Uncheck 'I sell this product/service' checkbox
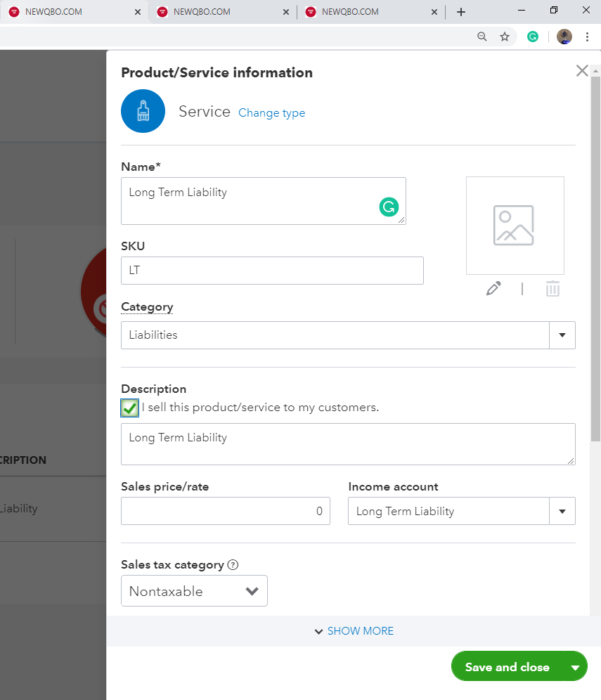This screenshot has width=601, height=700. click(x=129, y=408)
